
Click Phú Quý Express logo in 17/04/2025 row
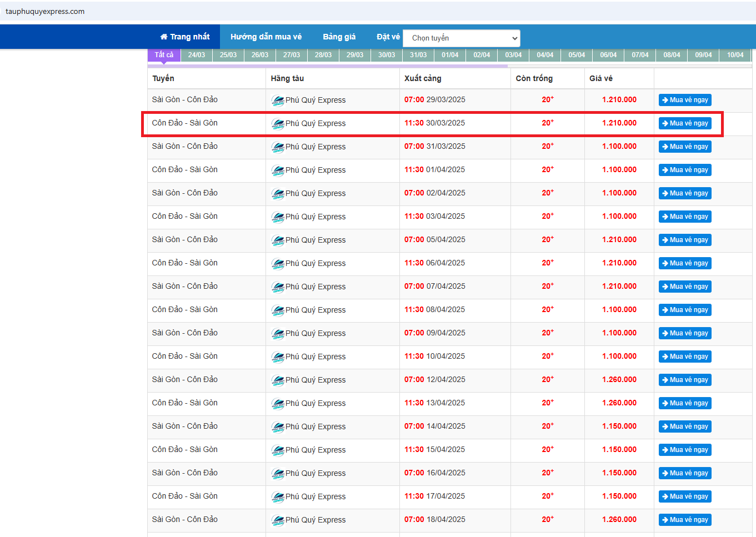(x=278, y=497)
